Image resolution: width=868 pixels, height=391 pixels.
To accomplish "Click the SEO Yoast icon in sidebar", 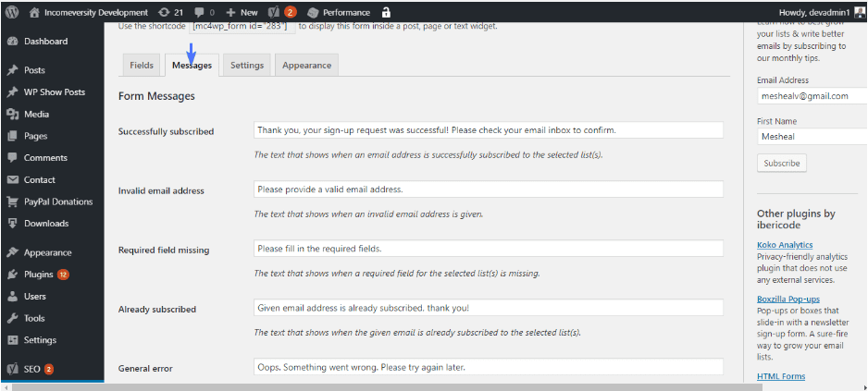I will (13, 369).
